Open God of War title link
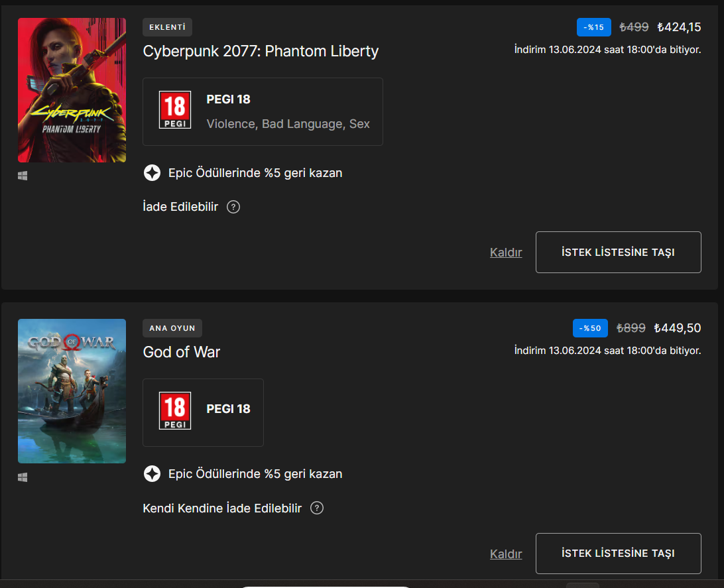The width and height of the screenshot is (724, 588). tap(182, 352)
